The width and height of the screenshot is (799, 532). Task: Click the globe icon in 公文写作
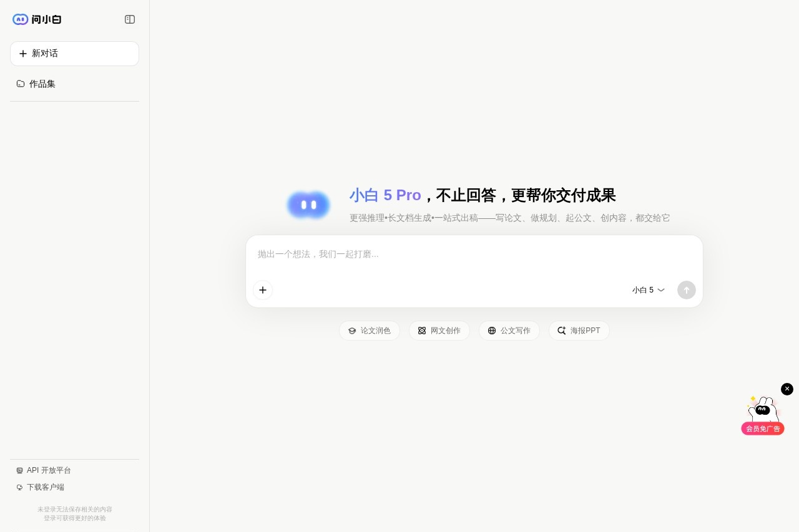[492, 331]
